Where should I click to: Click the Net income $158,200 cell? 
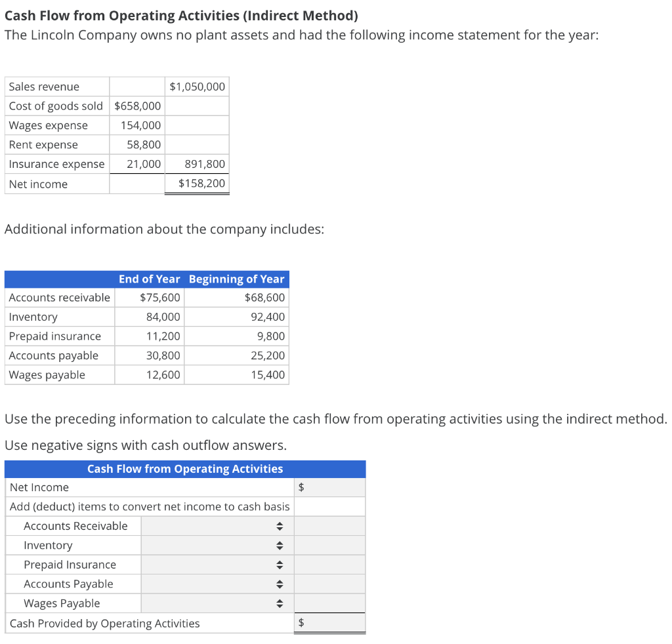(197, 184)
